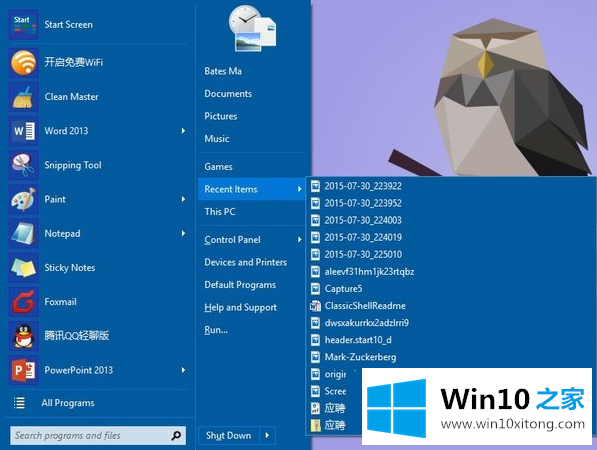Click icon beside 2015-07-30_225010

tap(315, 254)
